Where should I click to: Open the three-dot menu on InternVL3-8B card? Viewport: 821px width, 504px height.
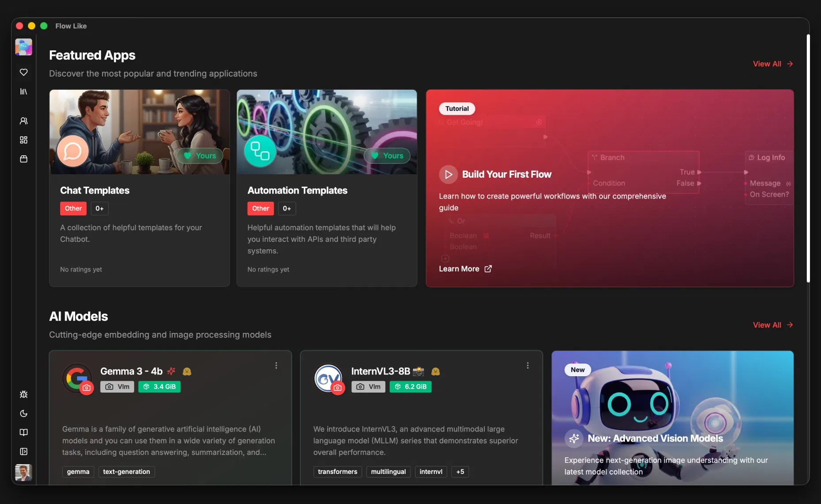click(x=527, y=366)
